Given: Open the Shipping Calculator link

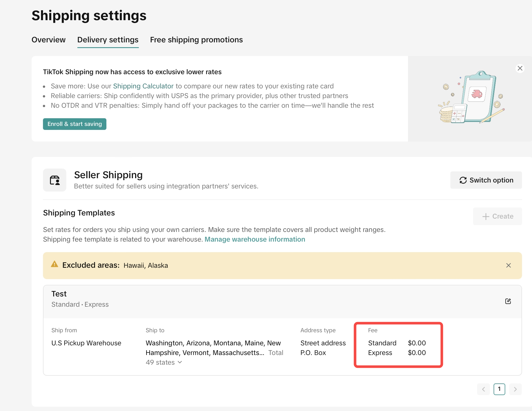Looking at the screenshot, I should 143,86.
